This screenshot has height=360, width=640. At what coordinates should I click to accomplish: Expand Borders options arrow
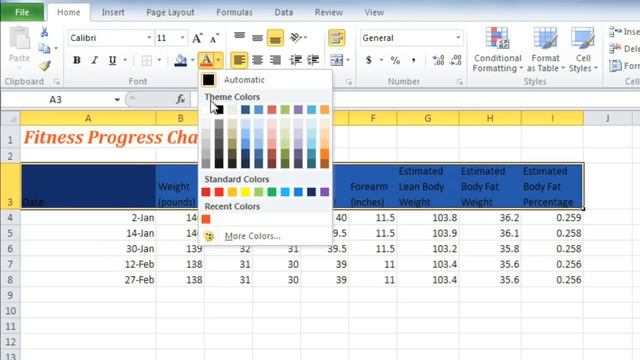pos(159,60)
